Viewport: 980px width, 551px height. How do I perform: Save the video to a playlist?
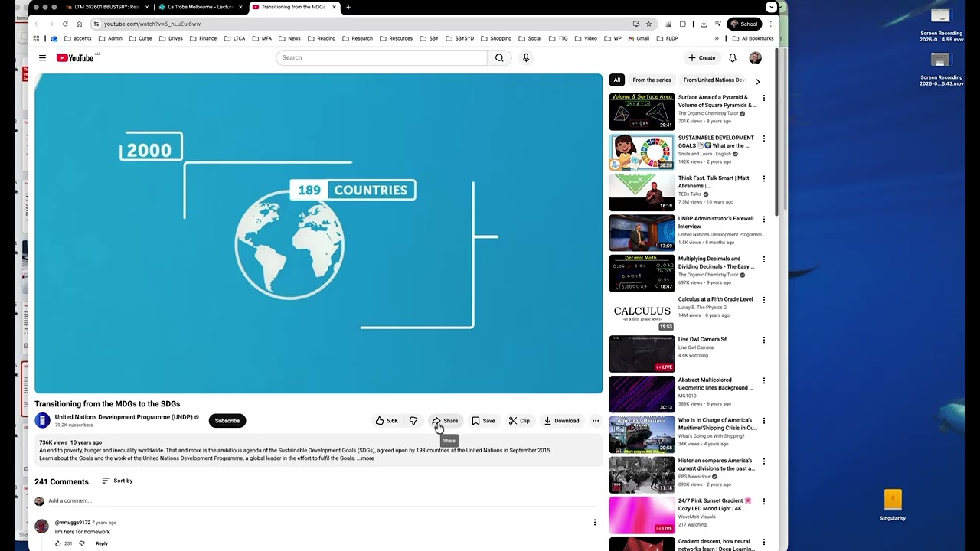pos(483,421)
